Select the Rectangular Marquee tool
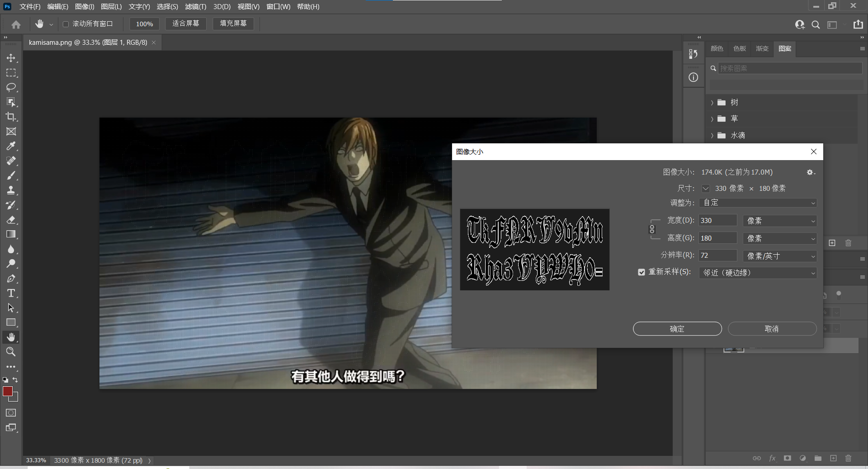 click(11, 73)
